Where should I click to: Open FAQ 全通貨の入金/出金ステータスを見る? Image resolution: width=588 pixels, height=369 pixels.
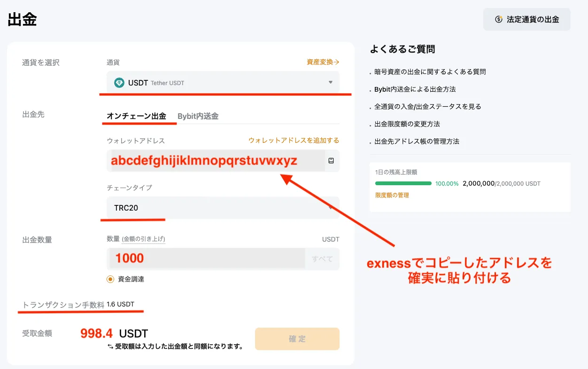click(x=428, y=107)
